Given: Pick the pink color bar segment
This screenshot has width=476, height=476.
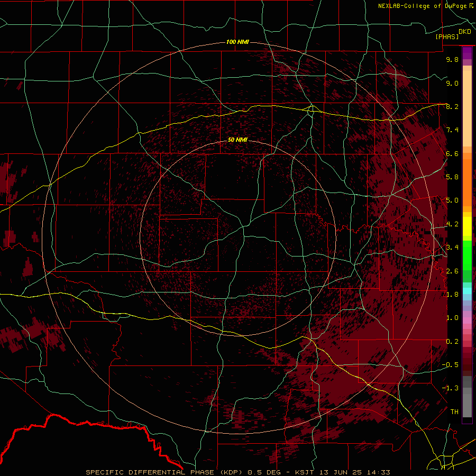Looking at the screenshot, I should click(x=467, y=321).
